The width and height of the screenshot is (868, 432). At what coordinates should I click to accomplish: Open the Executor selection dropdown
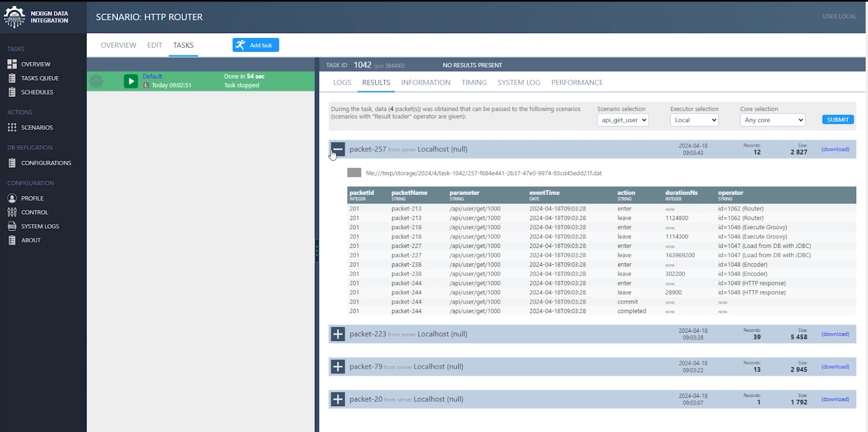[694, 120]
